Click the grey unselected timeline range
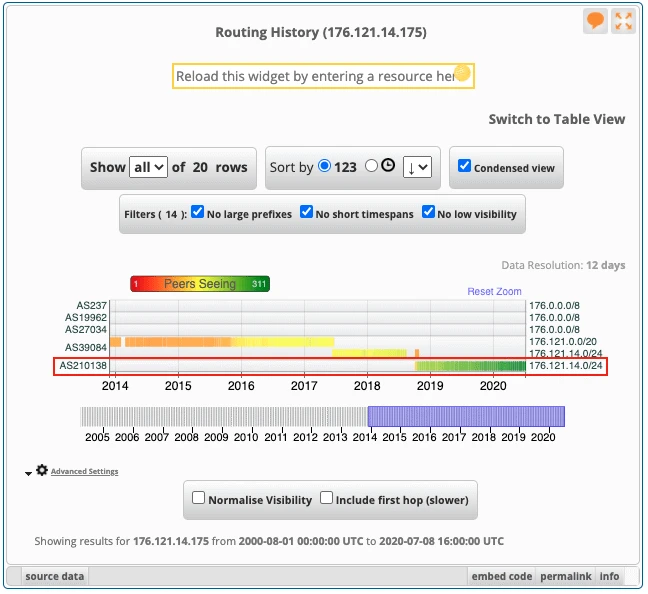The width and height of the screenshot is (648, 594). tap(224, 416)
